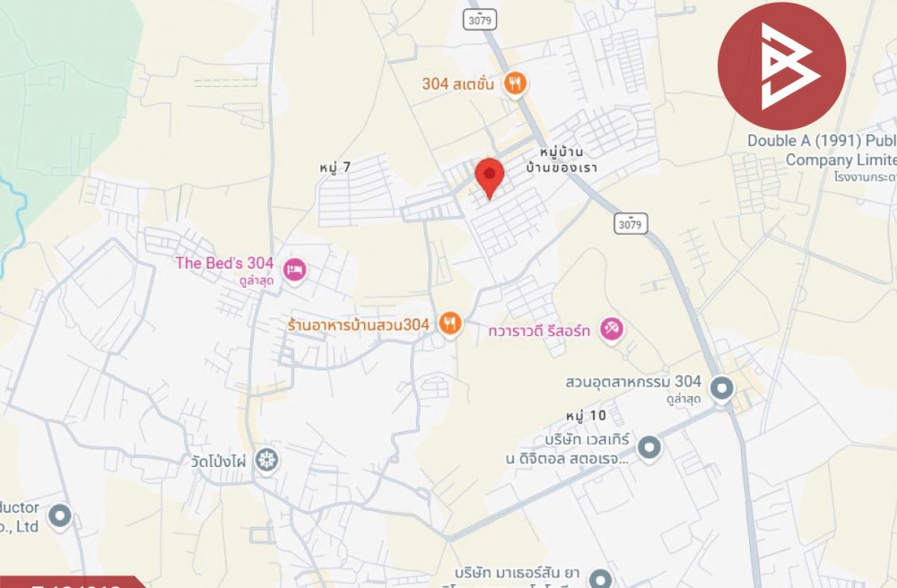Click the upper 3079 road shield

[479, 21]
